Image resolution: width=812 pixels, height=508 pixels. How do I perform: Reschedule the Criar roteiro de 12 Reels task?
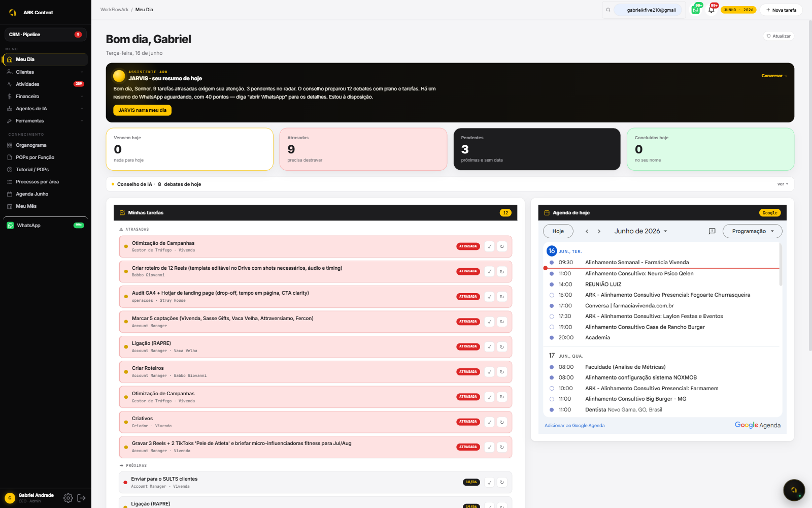(x=502, y=272)
